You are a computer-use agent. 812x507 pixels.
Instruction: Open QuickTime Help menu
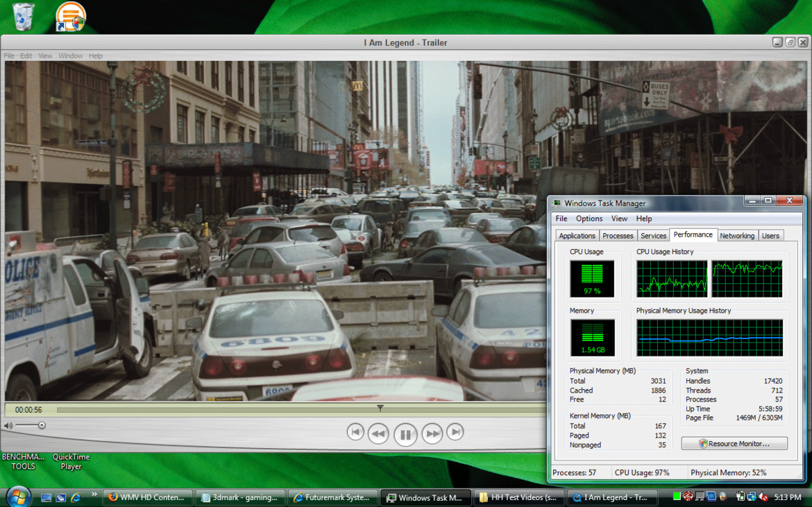tap(95, 56)
